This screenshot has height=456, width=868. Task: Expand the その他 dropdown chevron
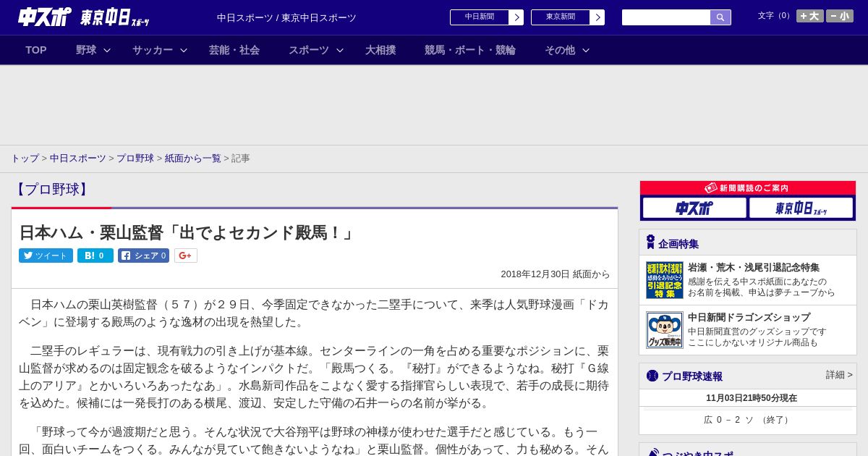tap(586, 50)
